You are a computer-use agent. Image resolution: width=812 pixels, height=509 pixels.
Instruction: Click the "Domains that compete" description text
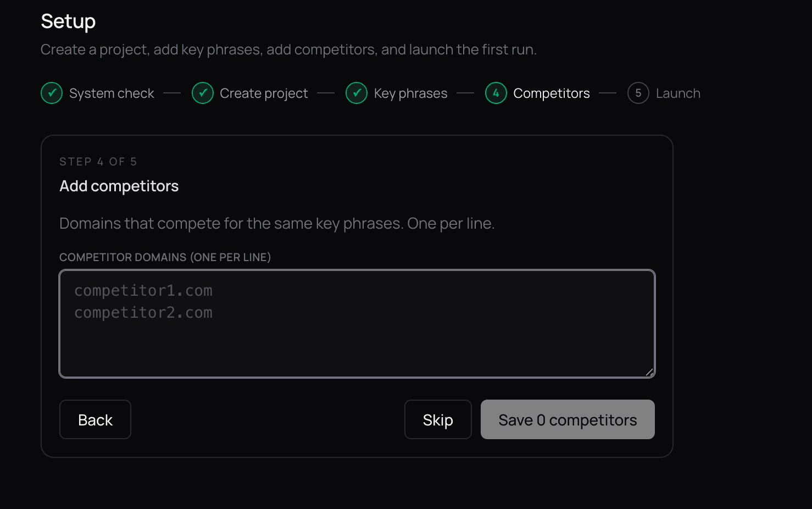pos(277,224)
